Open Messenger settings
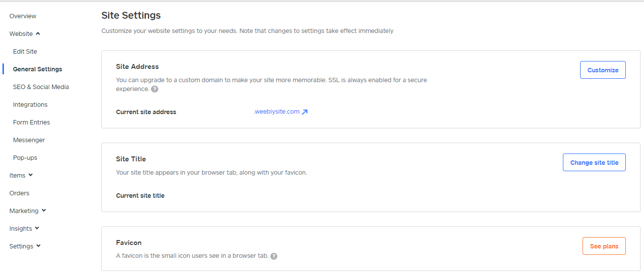644x274 pixels. click(x=29, y=140)
